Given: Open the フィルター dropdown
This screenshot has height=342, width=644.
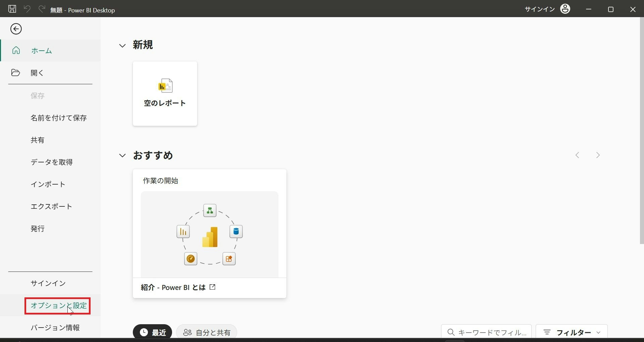Looking at the screenshot, I should [x=572, y=332].
